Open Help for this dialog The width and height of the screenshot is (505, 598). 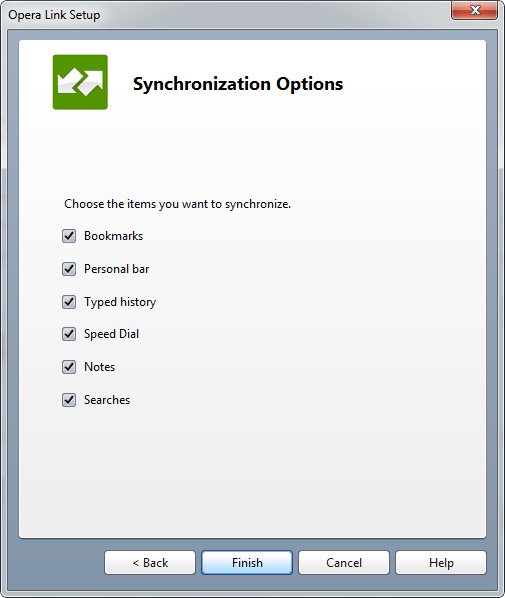tap(441, 563)
